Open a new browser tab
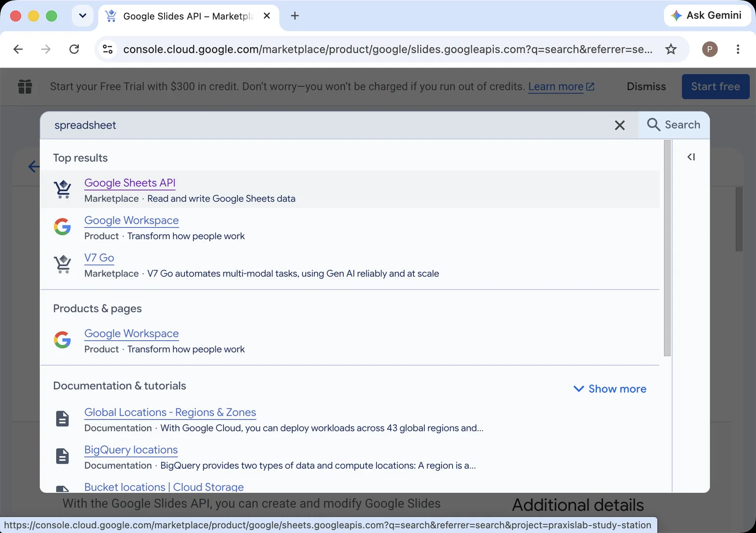The image size is (756, 533). (x=295, y=16)
